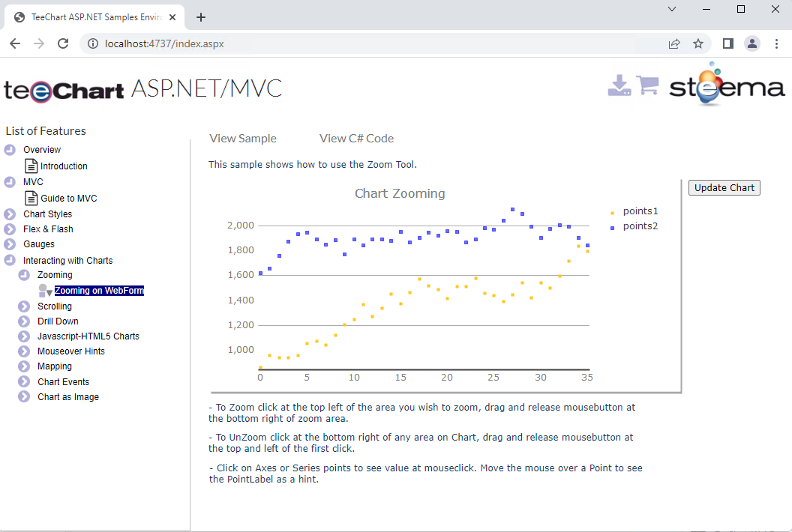Close the TeeChart ASP.NET tab
Viewport: 792px width, 532px height.
[x=172, y=17]
